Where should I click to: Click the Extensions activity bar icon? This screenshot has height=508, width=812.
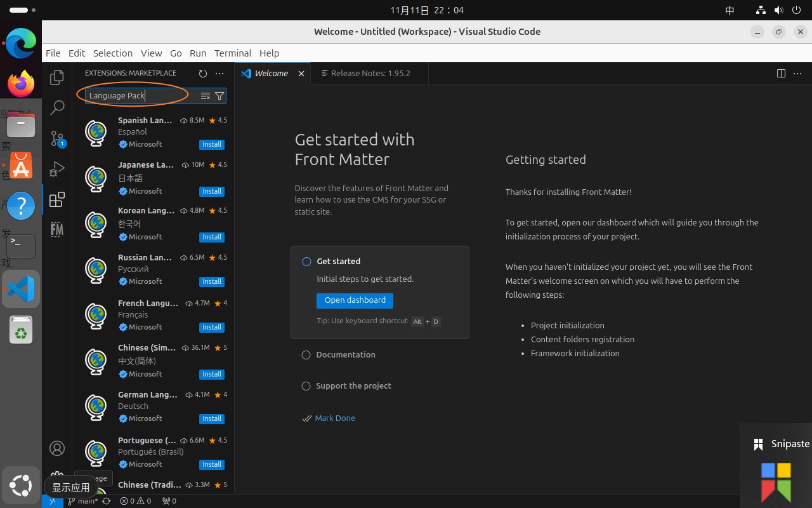57,199
